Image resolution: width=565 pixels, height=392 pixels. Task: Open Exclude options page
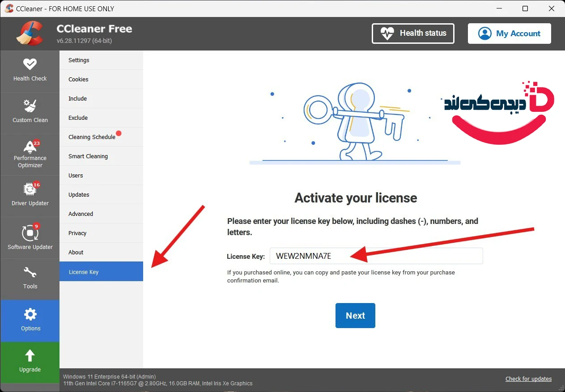[x=101, y=118]
